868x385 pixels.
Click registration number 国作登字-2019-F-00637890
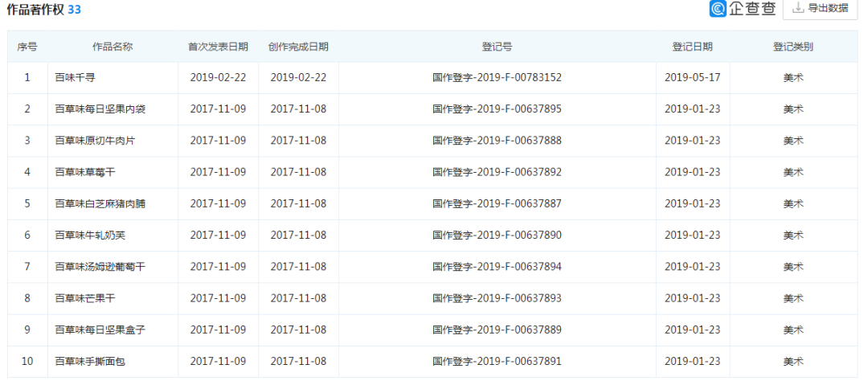pos(497,236)
